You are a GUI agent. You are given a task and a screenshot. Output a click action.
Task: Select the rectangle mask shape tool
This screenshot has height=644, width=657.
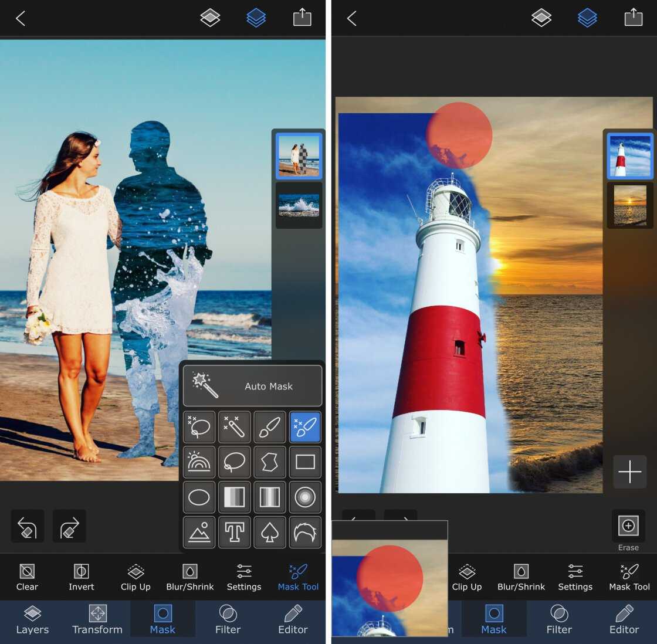(x=305, y=462)
